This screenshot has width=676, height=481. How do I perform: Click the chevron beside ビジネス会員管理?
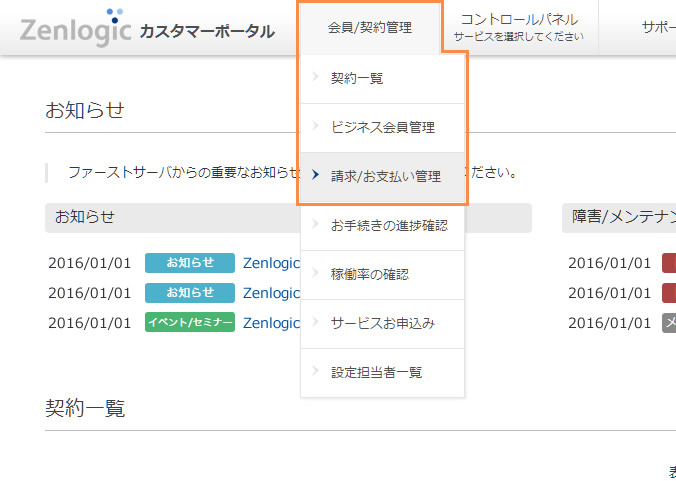click(315, 127)
